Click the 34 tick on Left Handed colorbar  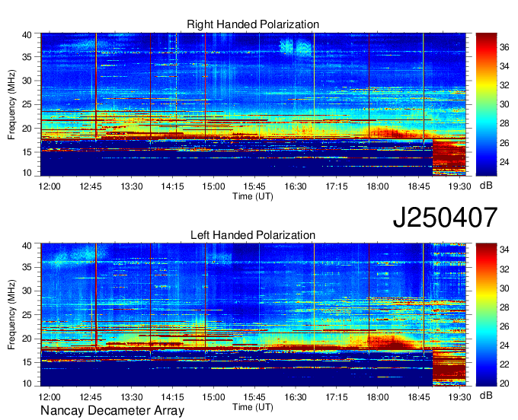tap(504, 250)
